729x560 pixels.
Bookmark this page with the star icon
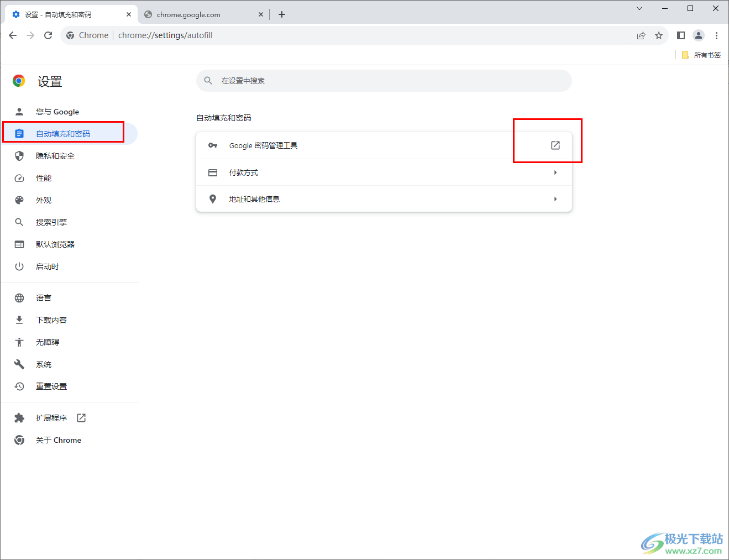coord(659,35)
